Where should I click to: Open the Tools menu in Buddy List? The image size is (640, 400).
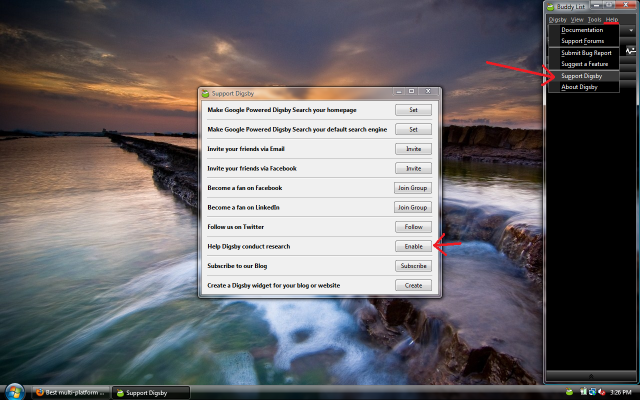(x=594, y=20)
